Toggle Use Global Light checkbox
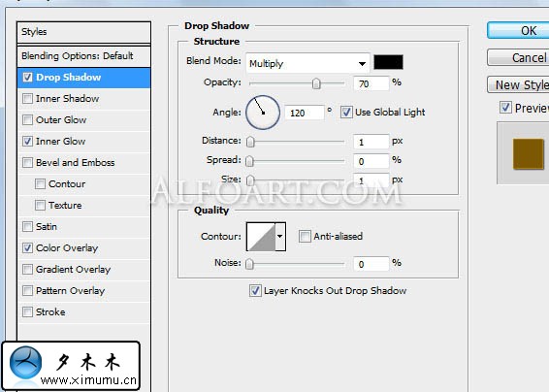The image size is (549, 392). tap(346, 113)
